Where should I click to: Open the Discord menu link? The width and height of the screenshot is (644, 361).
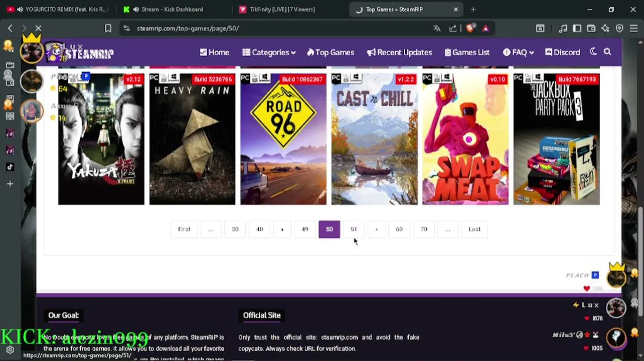coord(563,52)
